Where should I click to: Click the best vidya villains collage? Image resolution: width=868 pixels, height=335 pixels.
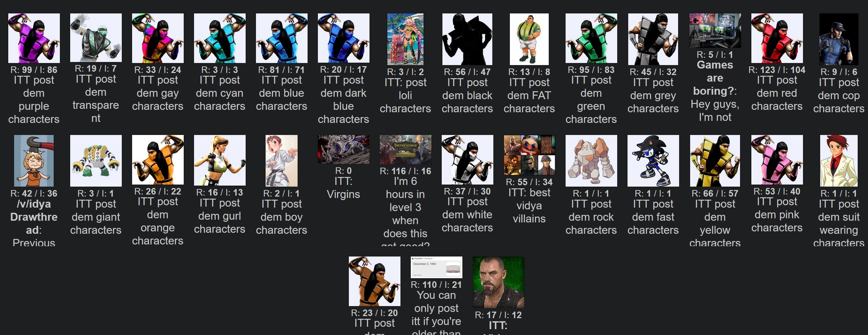[529, 155]
